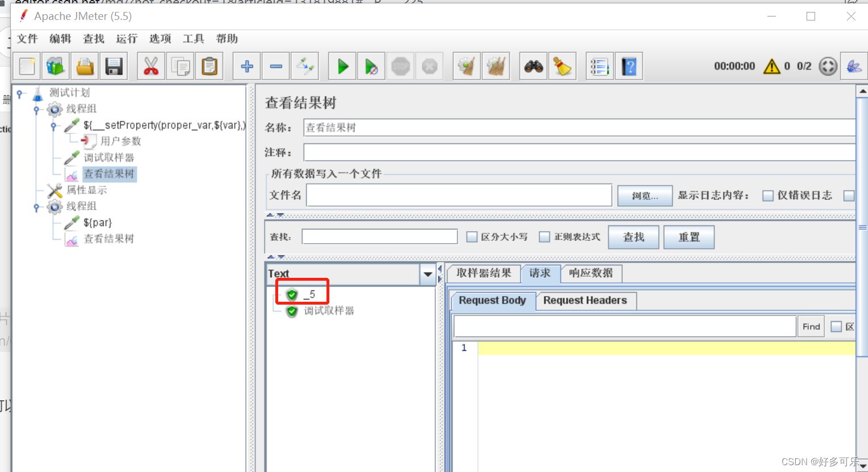The width and height of the screenshot is (868, 472).
Task: Click the 查找 text input field
Action: 380,237
